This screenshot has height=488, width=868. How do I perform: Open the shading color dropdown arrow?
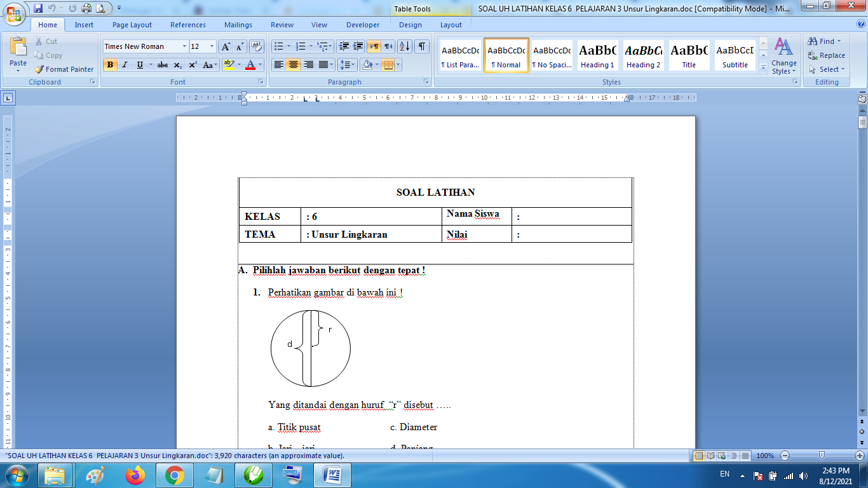pos(376,65)
